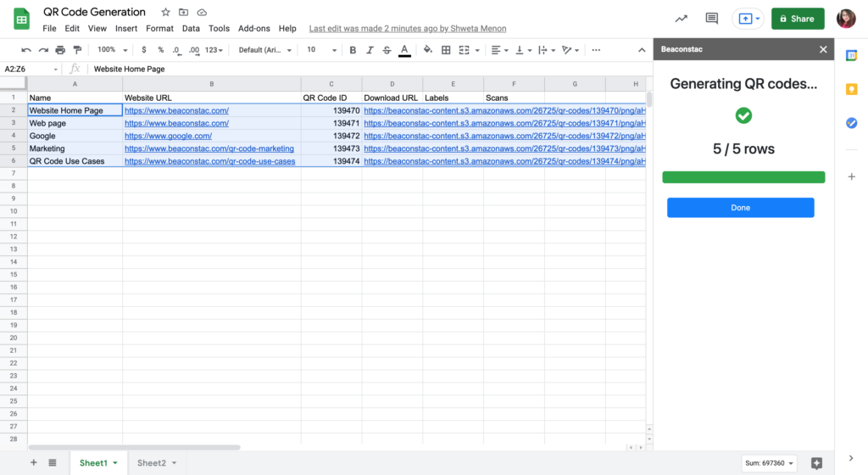Open the font family dropdown
The image size is (868, 475).
(265, 50)
